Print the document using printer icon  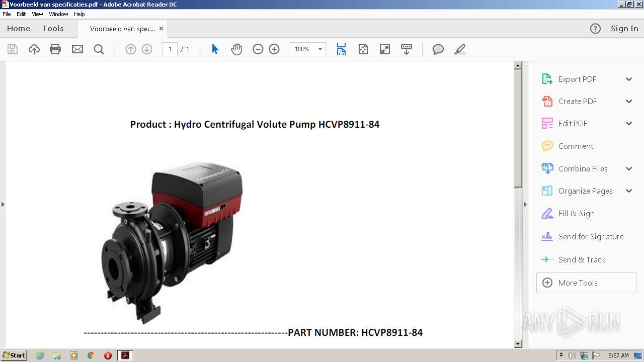(x=55, y=49)
